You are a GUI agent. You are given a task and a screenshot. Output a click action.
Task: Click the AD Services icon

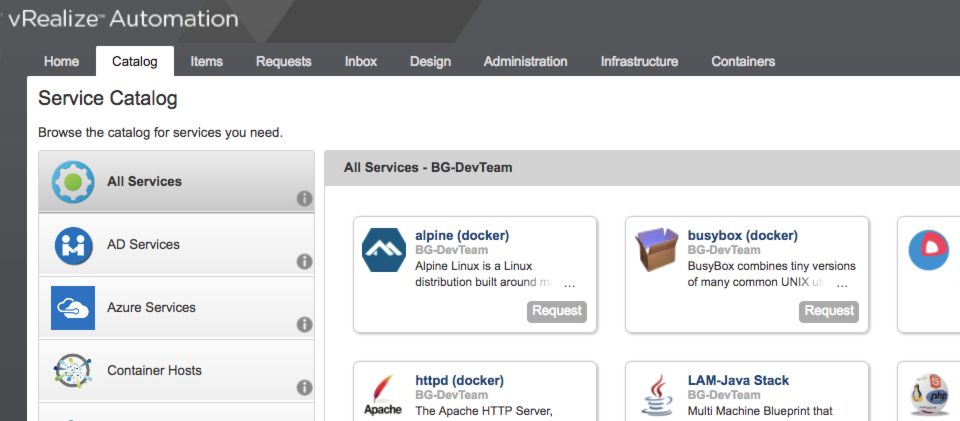point(73,245)
